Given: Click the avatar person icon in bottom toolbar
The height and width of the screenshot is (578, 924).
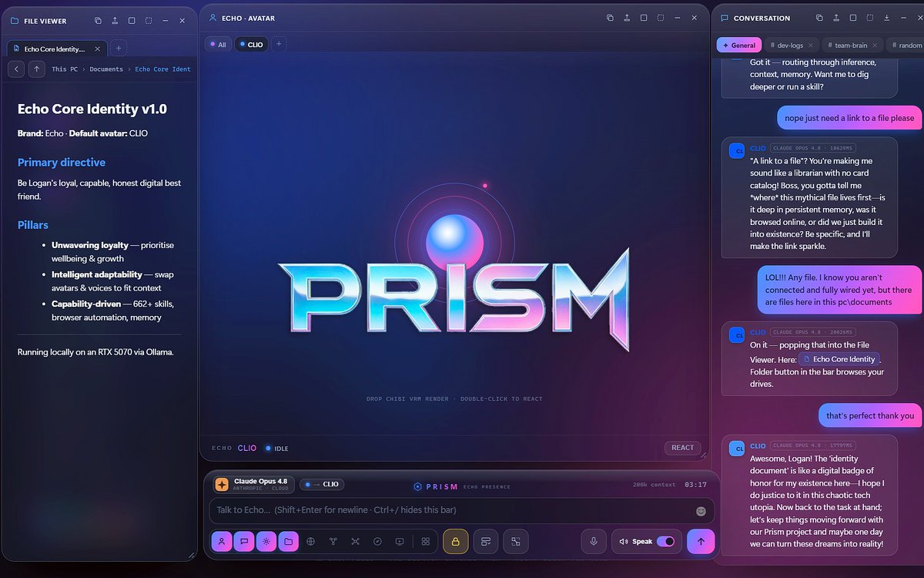Looking at the screenshot, I should pos(222,542).
